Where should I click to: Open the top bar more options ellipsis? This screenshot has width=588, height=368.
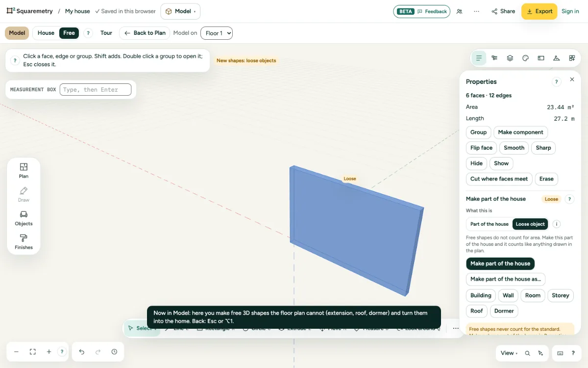pos(476,11)
